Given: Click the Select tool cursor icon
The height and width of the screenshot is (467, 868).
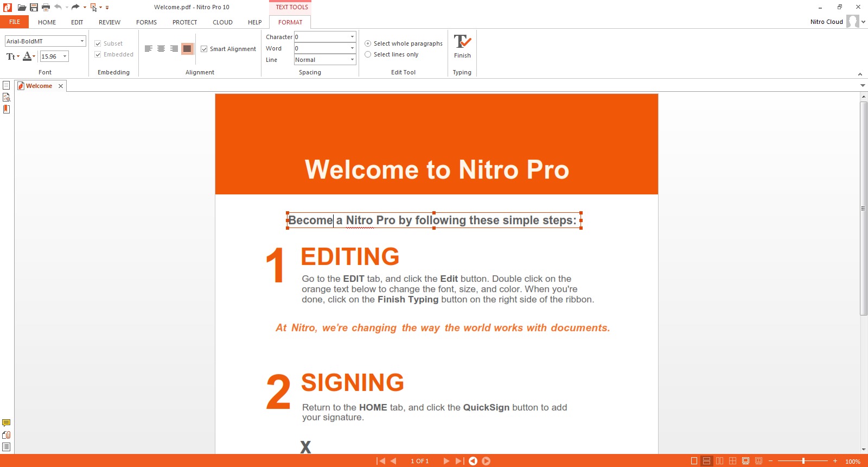Looking at the screenshot, I should [94, 8].
